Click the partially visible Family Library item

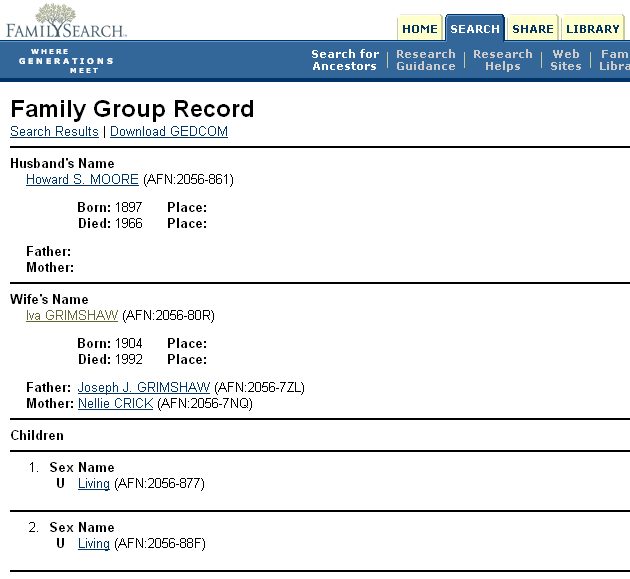coord(614,60)
